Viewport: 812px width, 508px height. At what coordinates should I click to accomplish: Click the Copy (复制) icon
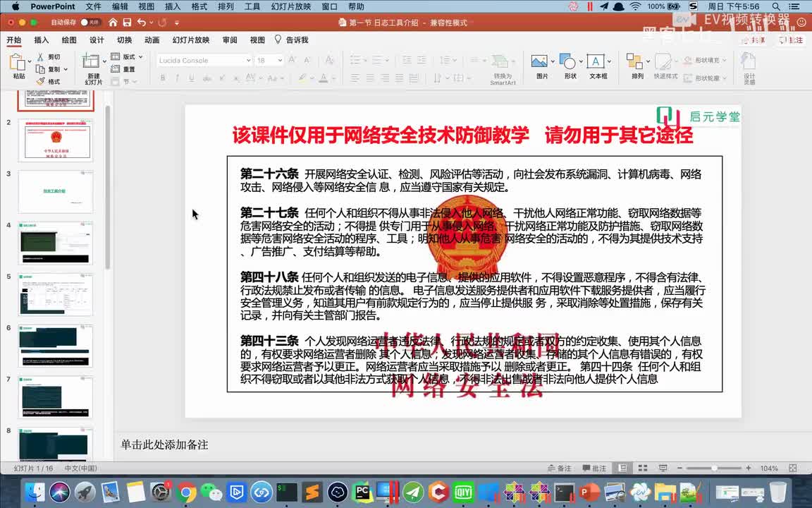40,69
